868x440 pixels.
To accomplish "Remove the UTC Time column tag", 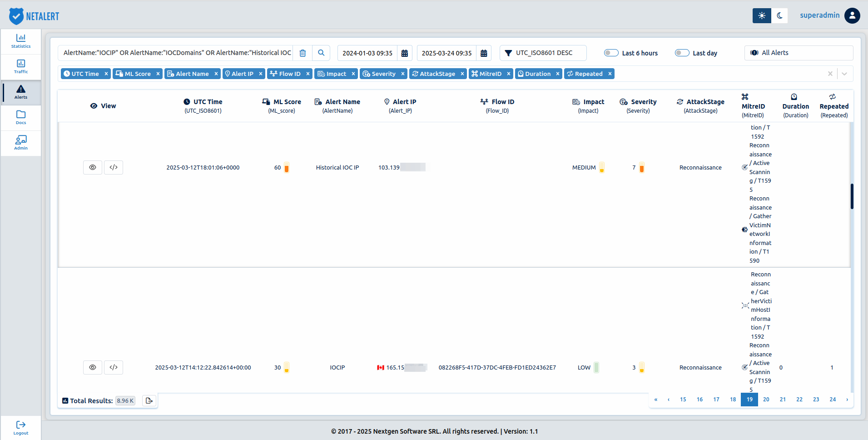I will pos(106,74).
